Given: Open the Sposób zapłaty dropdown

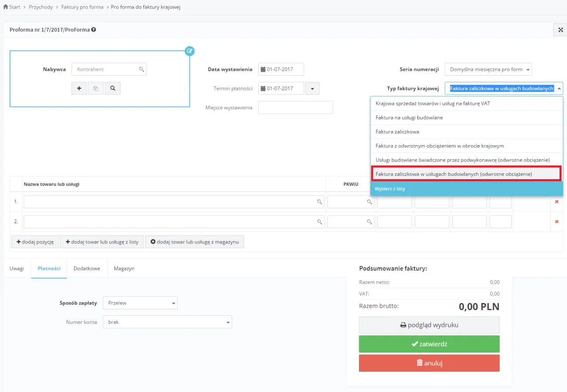Looking at the screenshot, I should tap(140, 303).
